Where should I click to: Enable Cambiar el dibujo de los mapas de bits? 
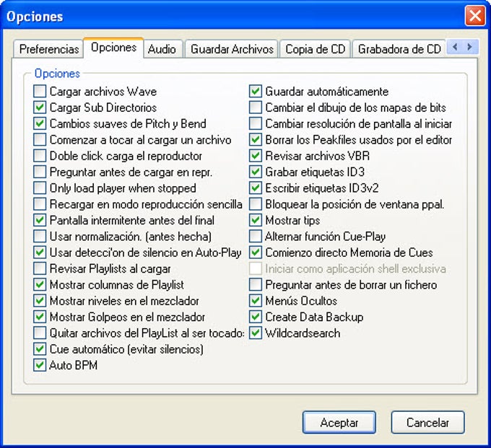pos(256,107)
